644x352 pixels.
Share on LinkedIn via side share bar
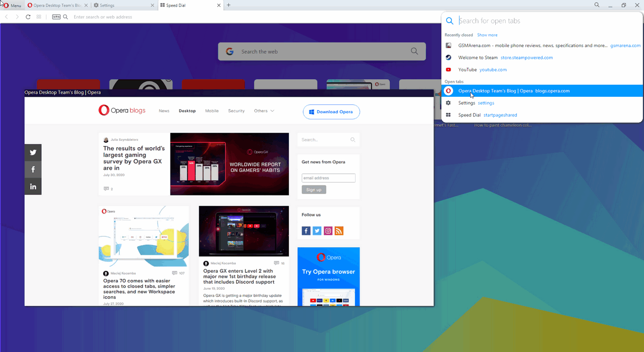point(33,187)
